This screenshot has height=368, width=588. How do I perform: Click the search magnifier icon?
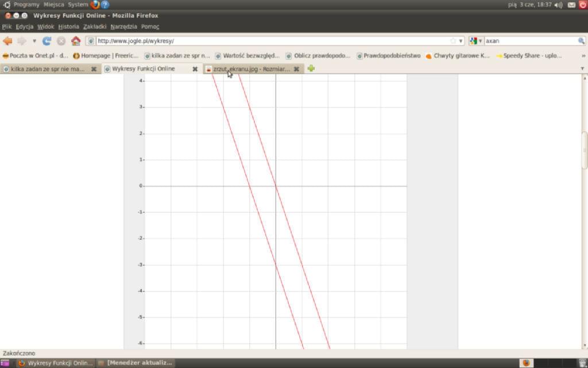581,41
